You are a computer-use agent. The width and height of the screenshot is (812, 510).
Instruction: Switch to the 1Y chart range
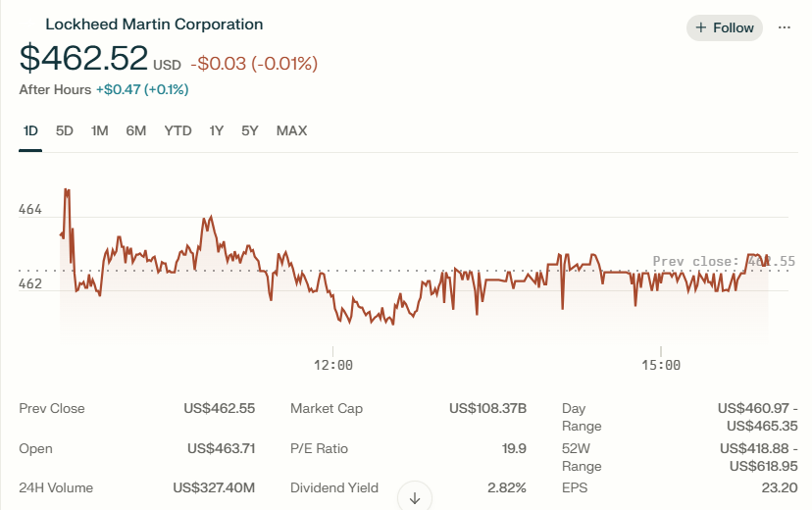[217, 131]
